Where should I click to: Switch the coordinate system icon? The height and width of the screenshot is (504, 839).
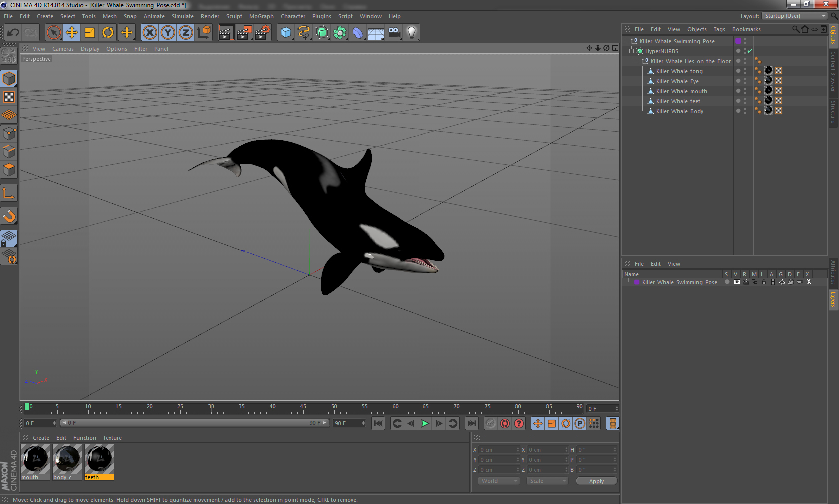[x=204, y=33]
